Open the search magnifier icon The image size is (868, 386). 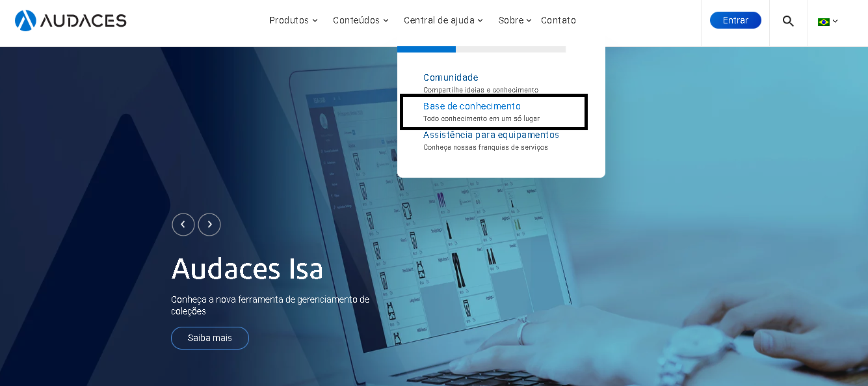(788, 21)
